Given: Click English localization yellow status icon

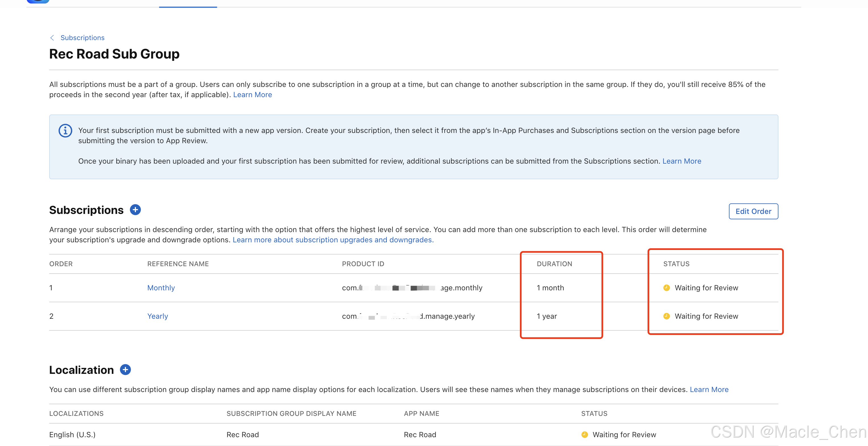Looking at the screenshot, I should click(x=585, y=435).
